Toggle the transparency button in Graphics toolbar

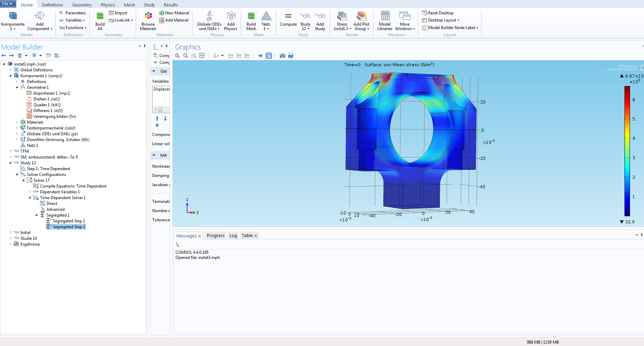(269, 56)
